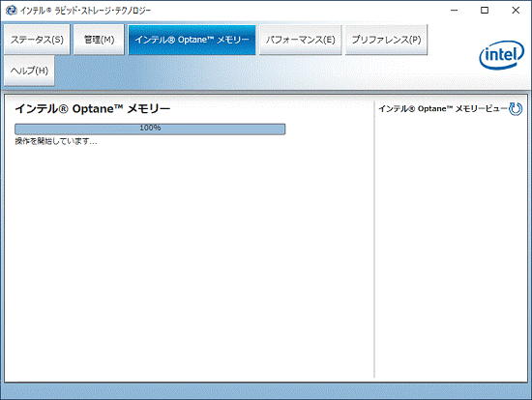The image size is (532, 400).
Task: Go to the プリファレンス(P) tab
Action: coord(386,40)
